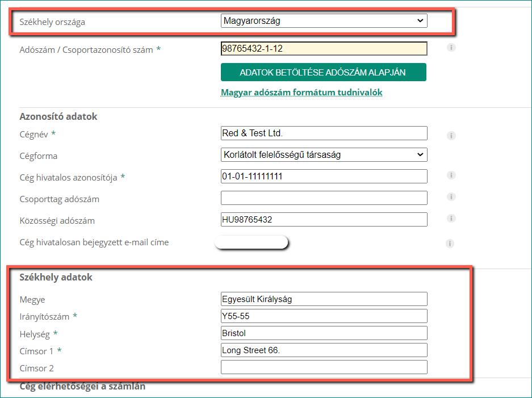The image size is (532, 398).
Task: Expand the Cégforma dropdown list
Action: point(324,155)
